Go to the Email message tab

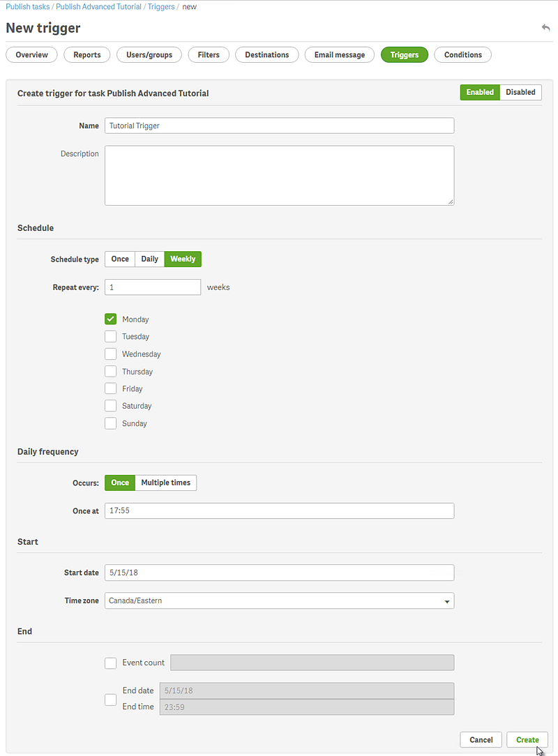pos(339,54)
